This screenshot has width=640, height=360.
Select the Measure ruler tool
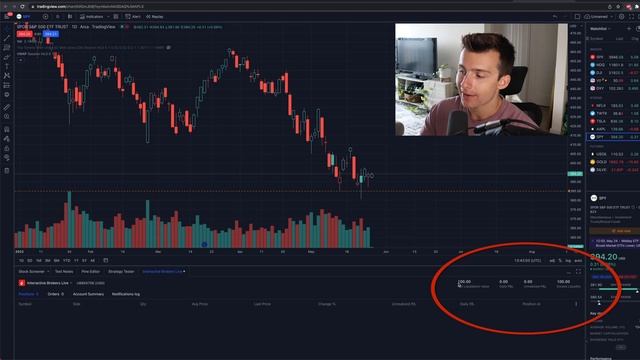7,107
